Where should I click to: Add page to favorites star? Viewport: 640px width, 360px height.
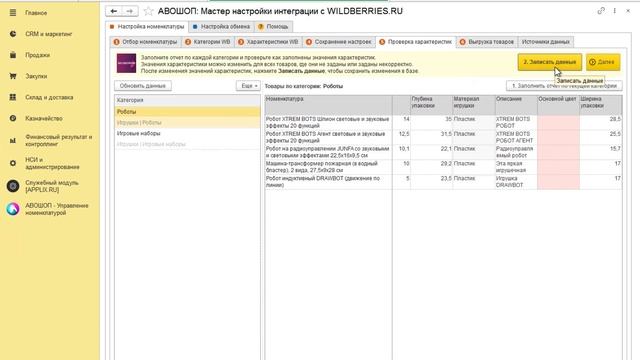point(149,11)
